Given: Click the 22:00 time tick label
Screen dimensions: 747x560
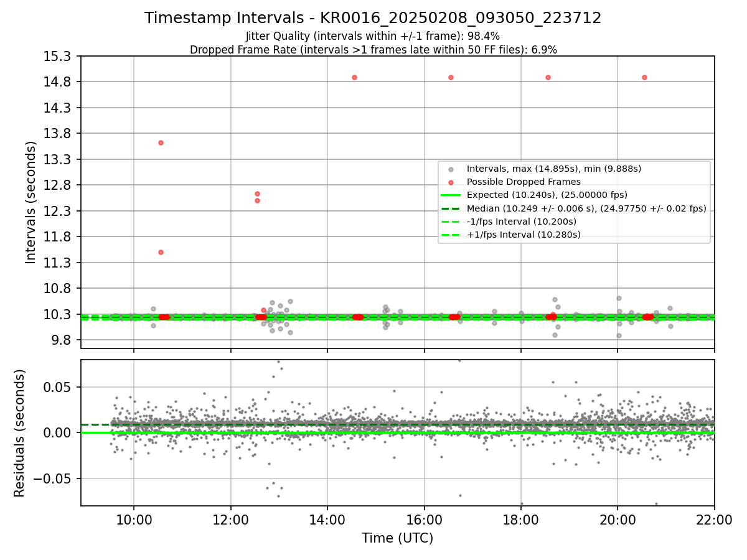Looking at the screenshot, I should pos(714,520).
